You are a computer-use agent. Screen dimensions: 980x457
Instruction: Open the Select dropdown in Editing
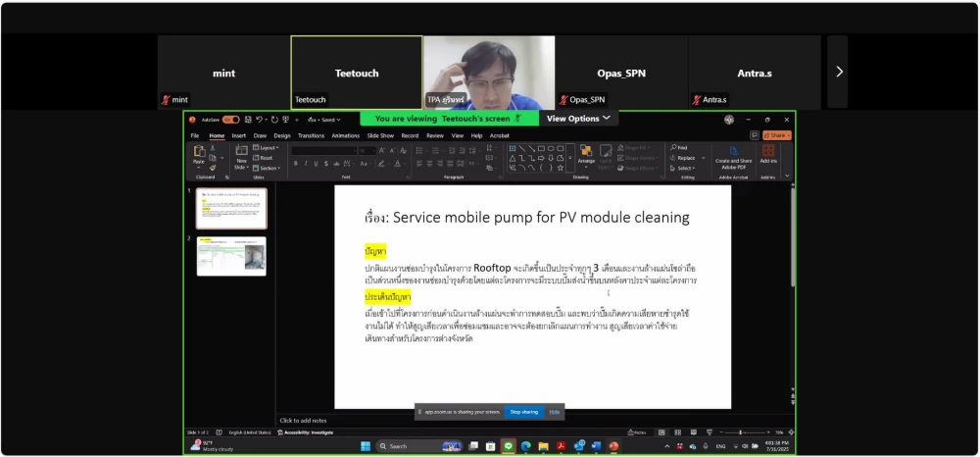pos(683,168)
